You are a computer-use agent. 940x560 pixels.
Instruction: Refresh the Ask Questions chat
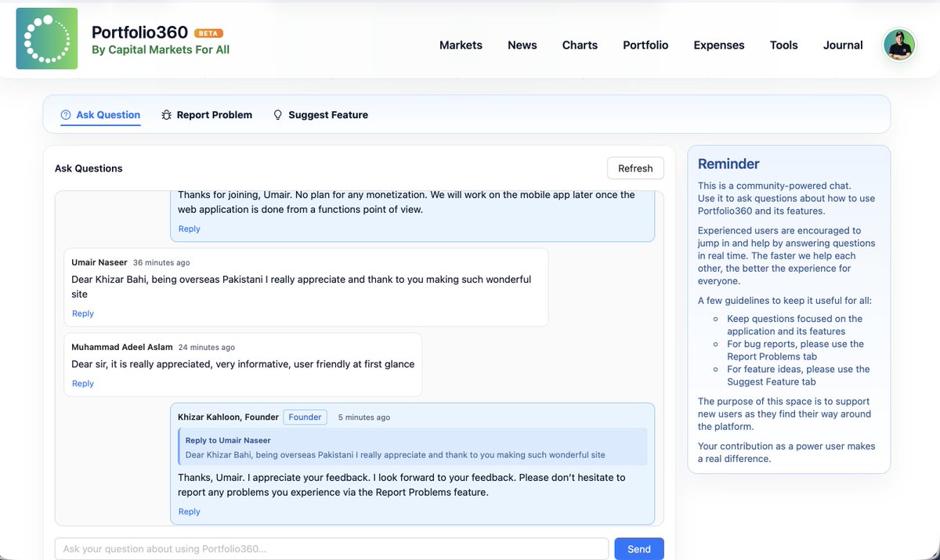click(x=635, y=168)
